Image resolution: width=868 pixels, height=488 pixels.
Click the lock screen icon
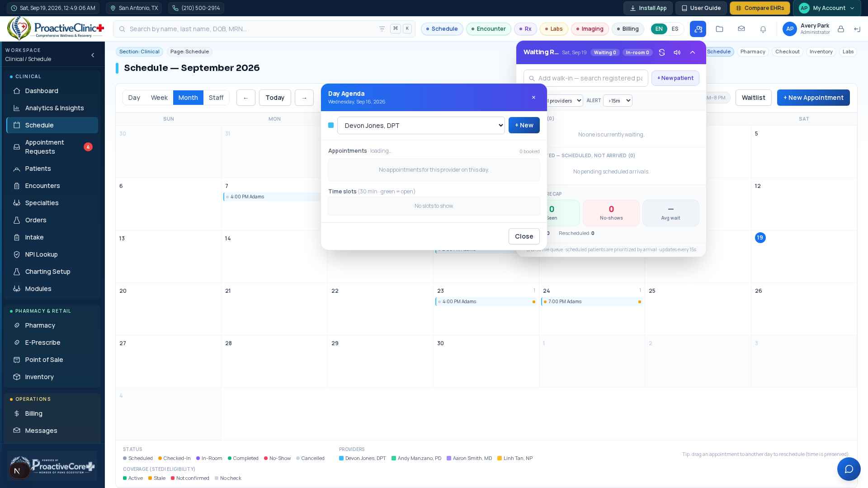(x=841, y=29)
